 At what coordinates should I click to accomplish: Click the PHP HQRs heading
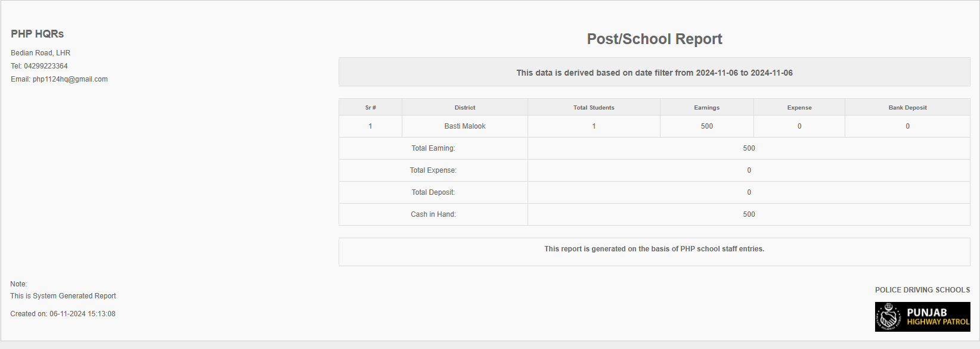point(37,34)
